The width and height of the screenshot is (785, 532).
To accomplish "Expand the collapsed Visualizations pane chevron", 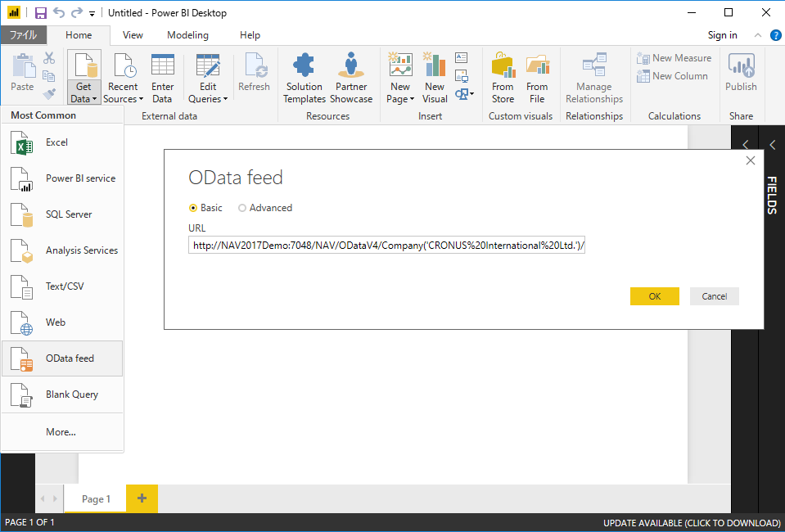I will (x=746, y=145).
